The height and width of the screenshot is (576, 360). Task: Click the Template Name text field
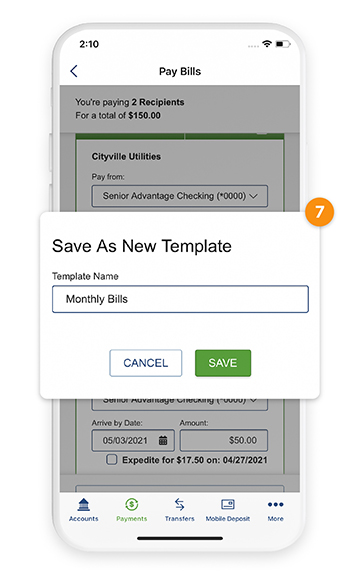click(x=180, y=299)
